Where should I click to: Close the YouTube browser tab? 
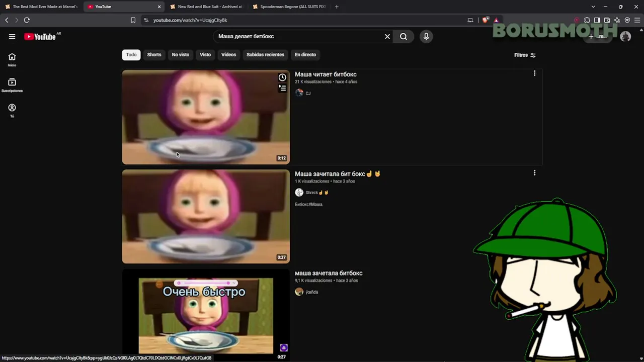click(x=159, y=7)
